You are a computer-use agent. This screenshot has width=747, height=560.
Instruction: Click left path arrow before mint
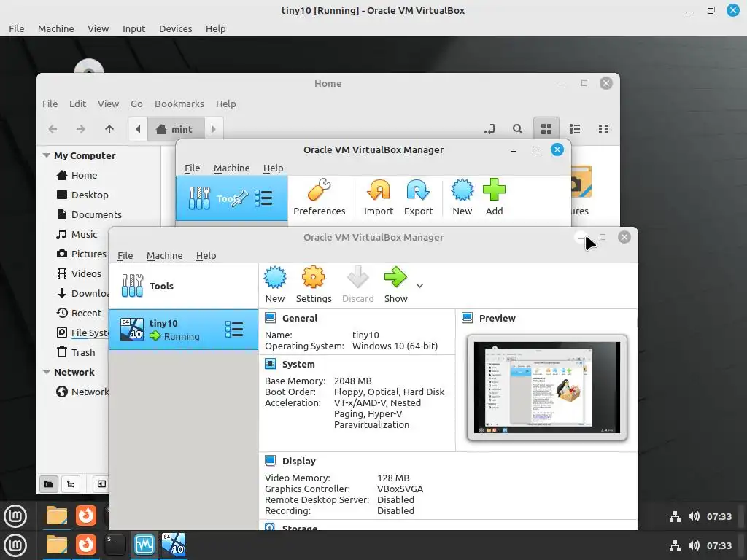pyautogui.click(x=138, y=129)
